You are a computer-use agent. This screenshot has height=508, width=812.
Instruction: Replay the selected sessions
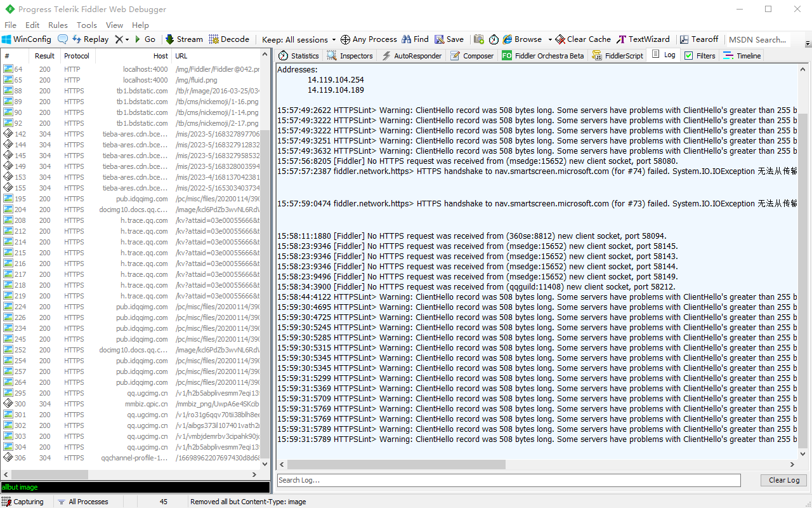click(x=90, y=39)
